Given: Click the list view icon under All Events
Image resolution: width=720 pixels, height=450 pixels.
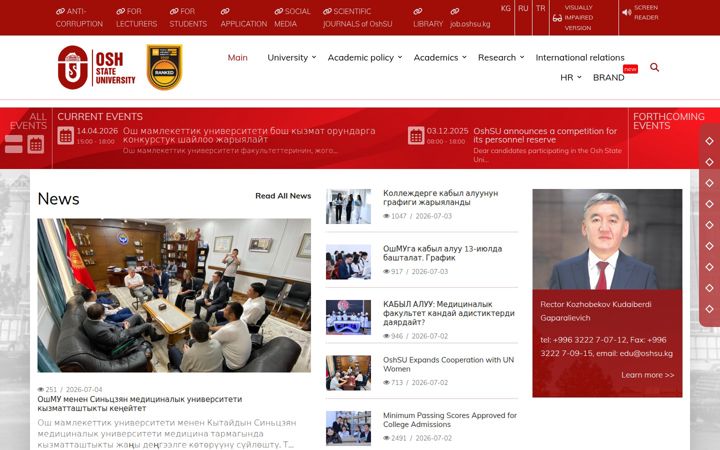Looking at the screenshot, I should point(14,144).
